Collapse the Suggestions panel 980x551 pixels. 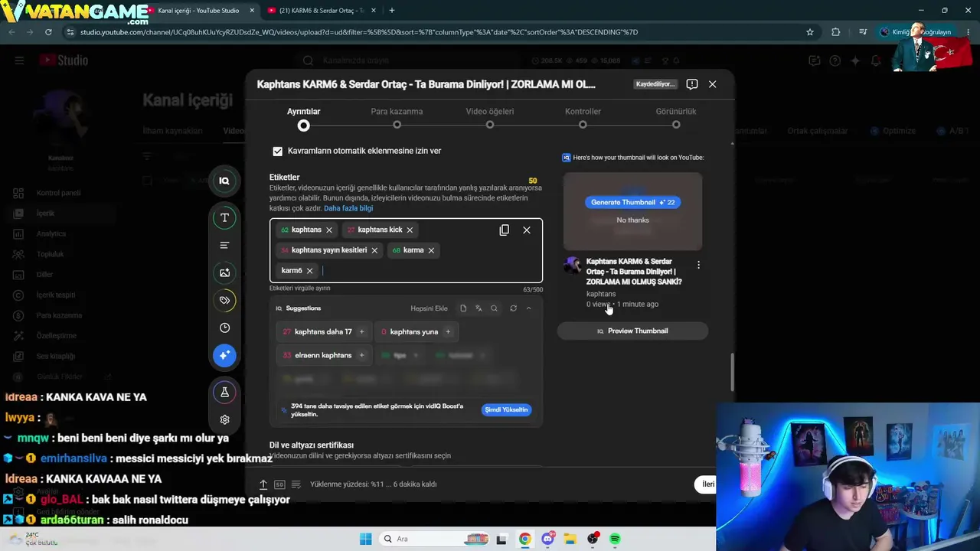tap(528, 308)
